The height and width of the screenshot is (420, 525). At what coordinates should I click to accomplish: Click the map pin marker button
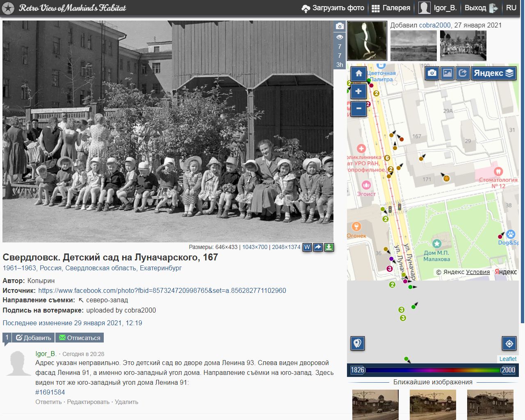pyautogui.click(x=358, y=343)
